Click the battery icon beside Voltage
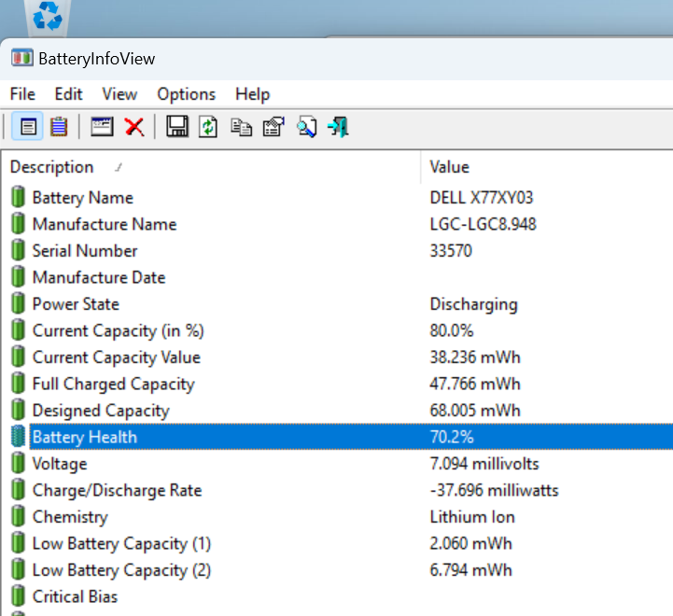Screen dimensions: 673x616 point(18,463)
